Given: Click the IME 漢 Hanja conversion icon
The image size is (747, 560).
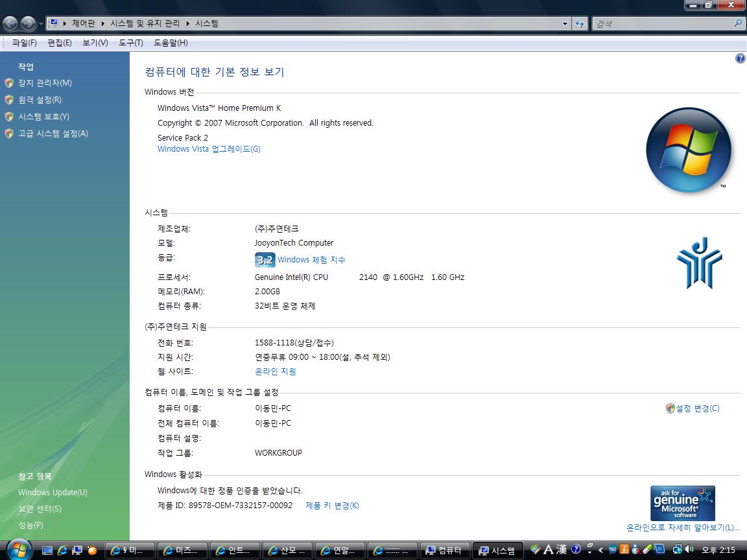Looking at the screenshot, I should [x=561, y=550].
